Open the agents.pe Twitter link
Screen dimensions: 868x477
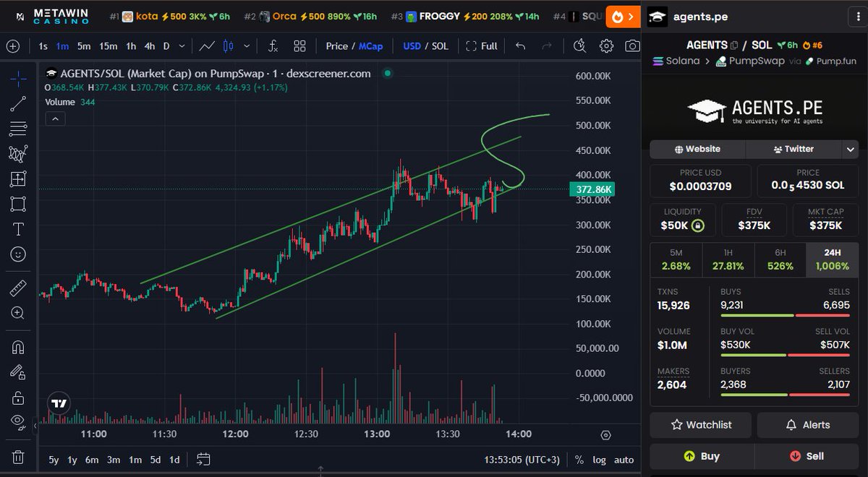pyautogui.click(x=793, y=149)
